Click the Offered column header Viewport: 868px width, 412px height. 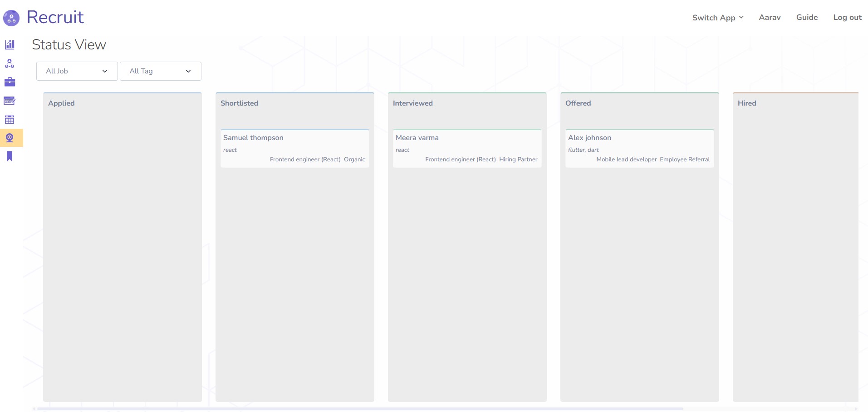click(x=578, y=103)
